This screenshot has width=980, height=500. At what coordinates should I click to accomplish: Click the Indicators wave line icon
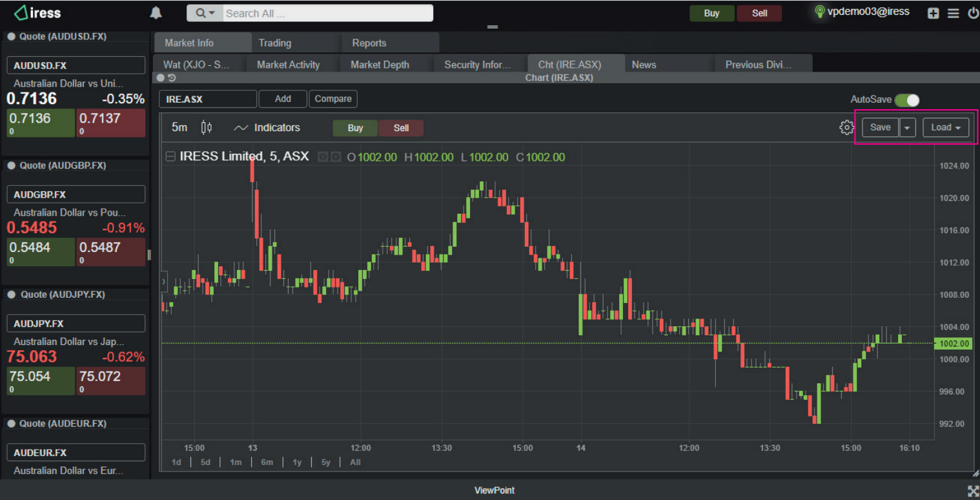[x=241, y=128]
